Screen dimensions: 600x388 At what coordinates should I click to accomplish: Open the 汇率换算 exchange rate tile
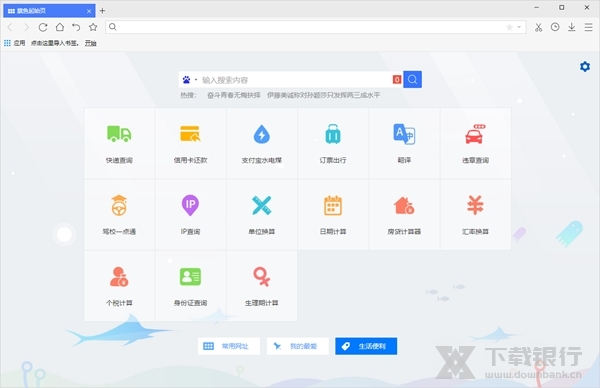476,215
